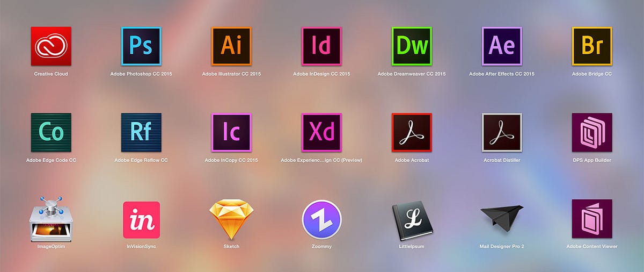Screen dimensions: 644x272
Task: Click the 'Adobe Acrobat' label
Action: coord(412,160)
